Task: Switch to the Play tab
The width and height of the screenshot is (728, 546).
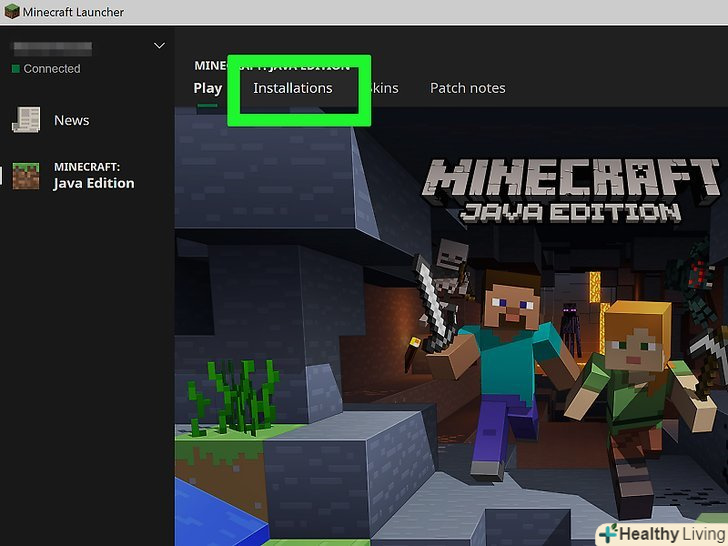Action: (208, 88)
